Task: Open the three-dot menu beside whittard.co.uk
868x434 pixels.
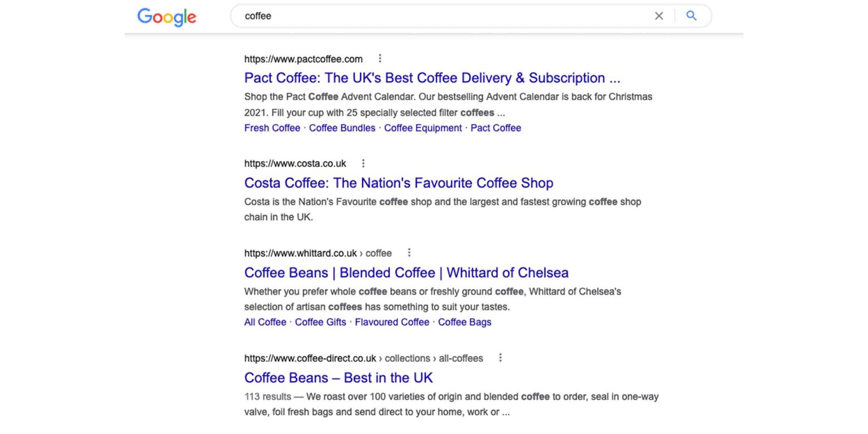Action: [x=409, y=253]
